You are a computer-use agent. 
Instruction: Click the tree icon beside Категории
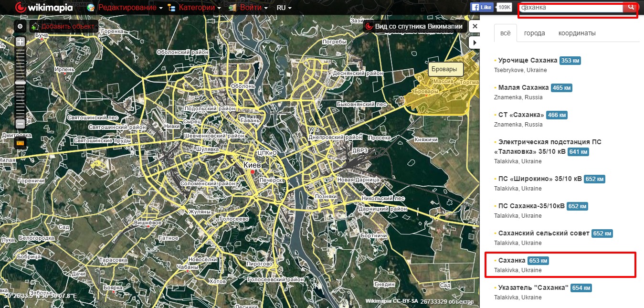pos(172,8)
